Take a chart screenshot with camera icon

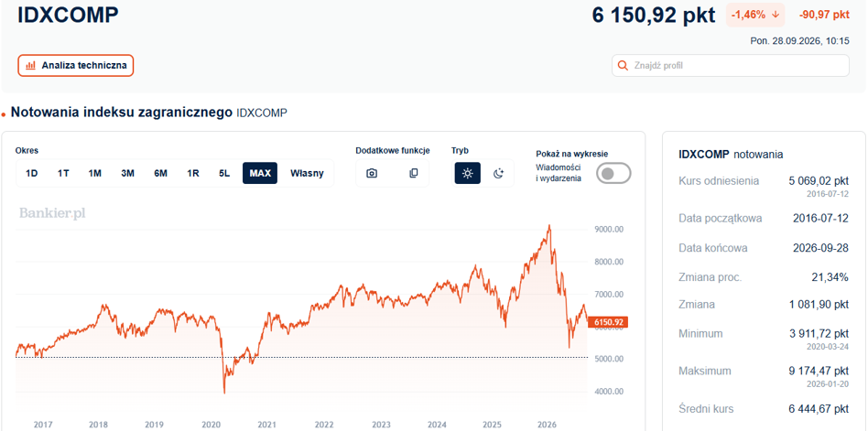tap(372, 173)
